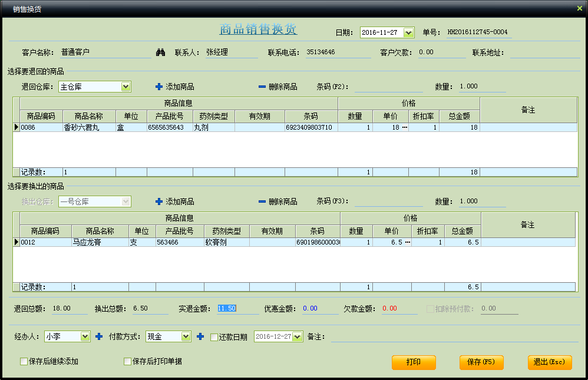Image resolution: width=588 pixels, height=380 pixels.
Task: Click the 马应龙膏 product name cell
Action: 100,242
